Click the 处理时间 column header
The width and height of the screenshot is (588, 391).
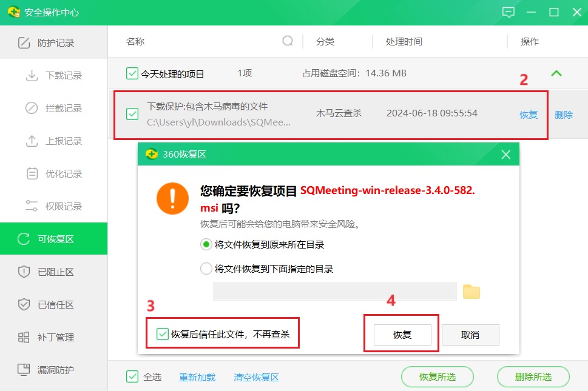click(x=404, y=41)
